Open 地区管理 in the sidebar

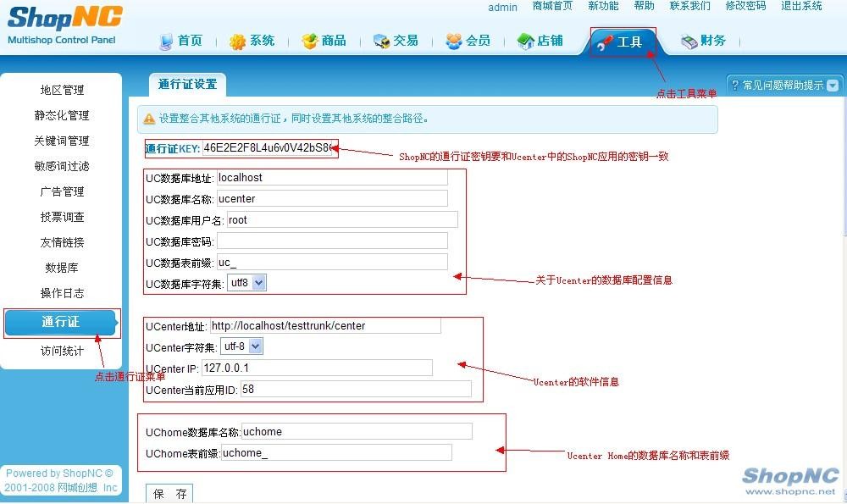click(x=62, y=90)
